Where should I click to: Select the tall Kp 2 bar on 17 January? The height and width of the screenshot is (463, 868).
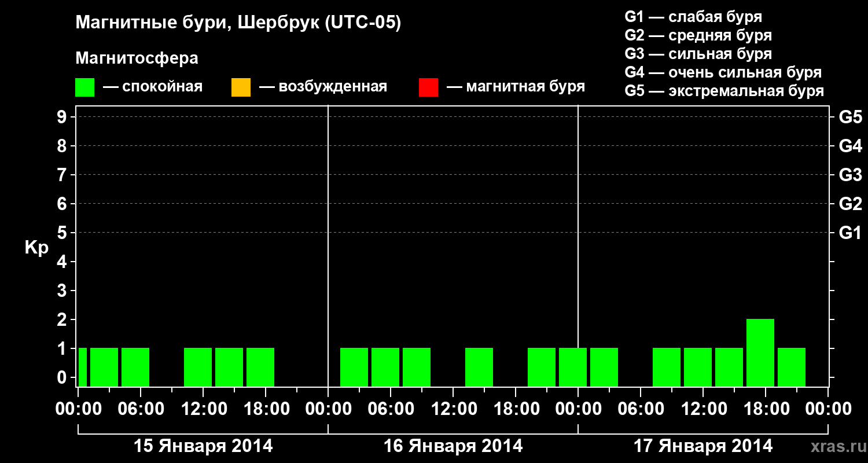[760, 352]
